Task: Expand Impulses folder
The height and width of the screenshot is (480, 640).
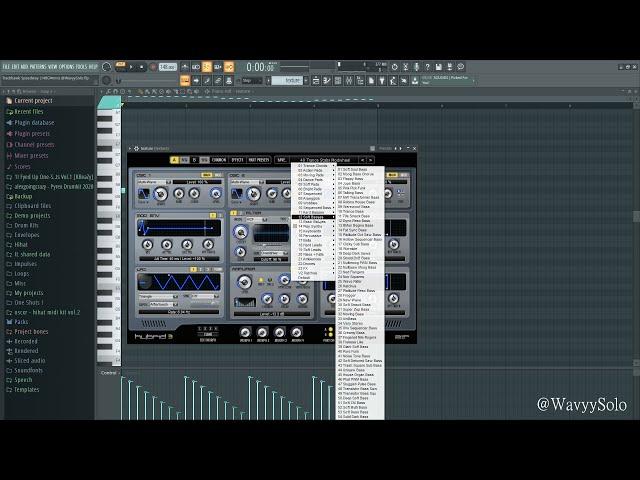Action: tap(22, 264)
